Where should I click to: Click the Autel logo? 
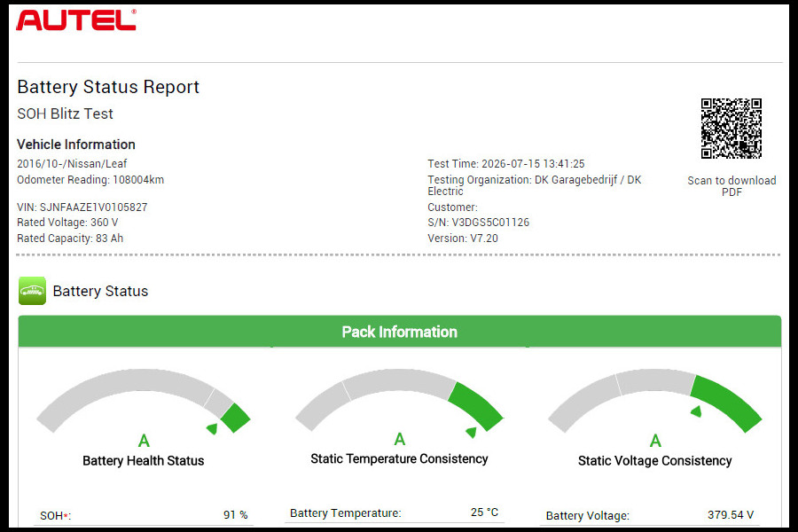76,20
